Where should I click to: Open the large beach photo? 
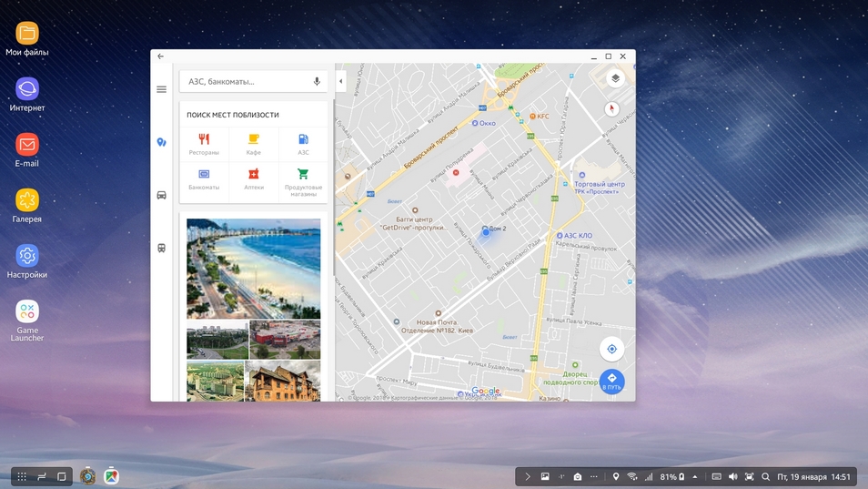coord(254,269)
